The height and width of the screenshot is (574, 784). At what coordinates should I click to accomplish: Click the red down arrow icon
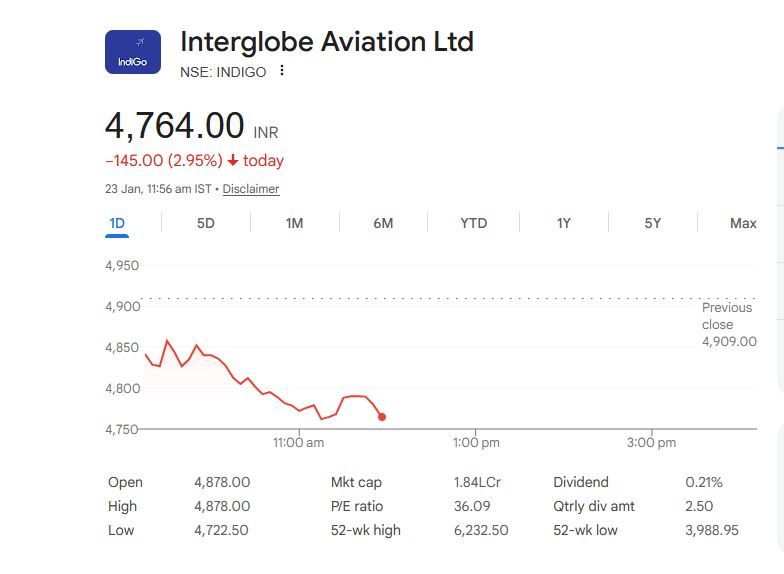click(233, 161)
